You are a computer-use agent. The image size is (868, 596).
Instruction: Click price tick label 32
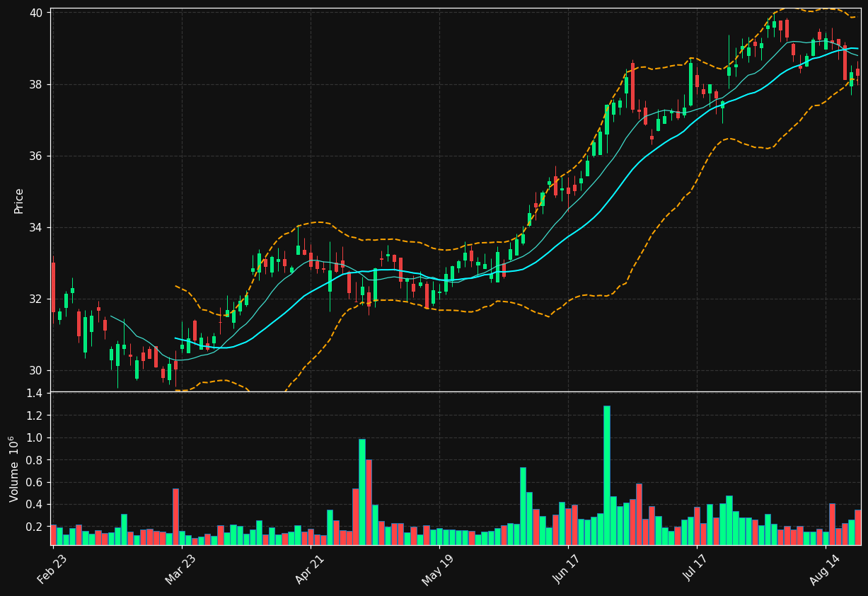click(x=37, y=299)
